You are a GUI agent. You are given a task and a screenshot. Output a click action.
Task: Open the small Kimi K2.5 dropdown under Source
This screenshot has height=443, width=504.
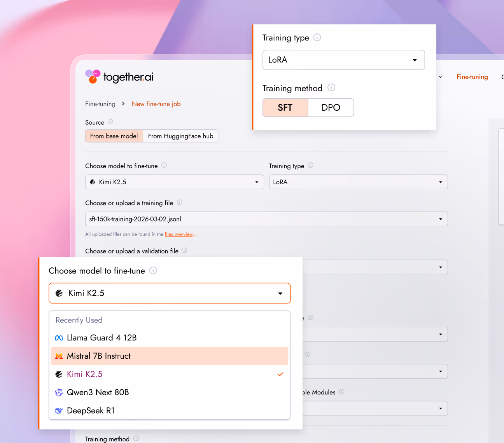click(175, 182)
